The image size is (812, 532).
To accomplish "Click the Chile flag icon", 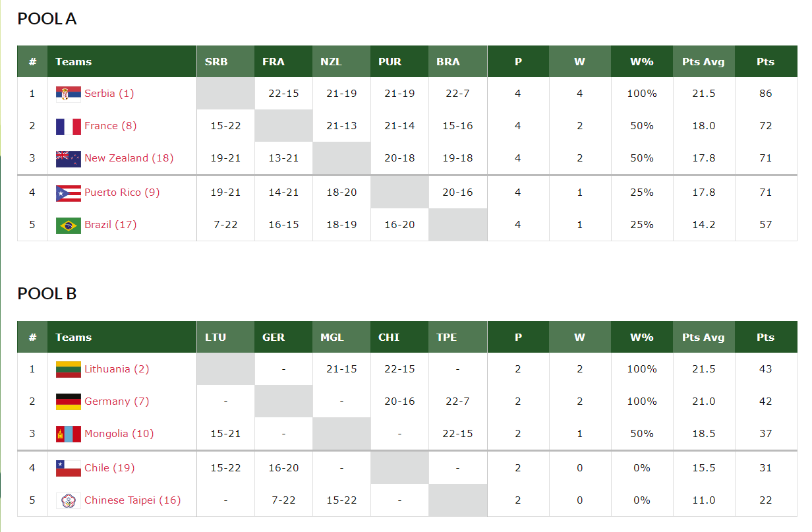I will pyautogui.click(x=69, y=468).
